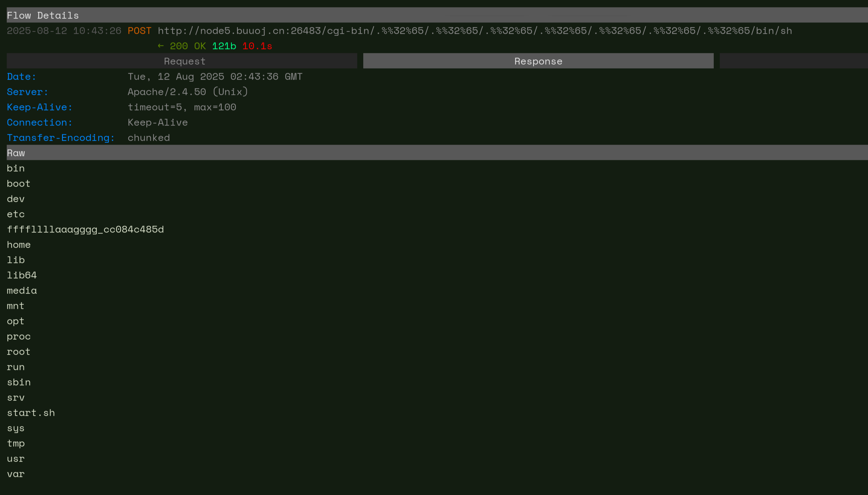Click the opt line

(16, 322)
